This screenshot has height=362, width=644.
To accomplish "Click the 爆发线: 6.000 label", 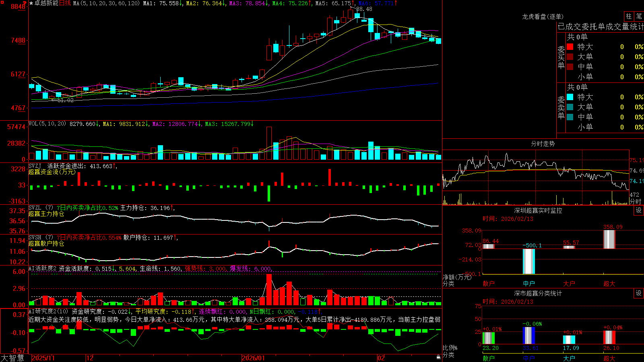I will [x=250, y=268].
